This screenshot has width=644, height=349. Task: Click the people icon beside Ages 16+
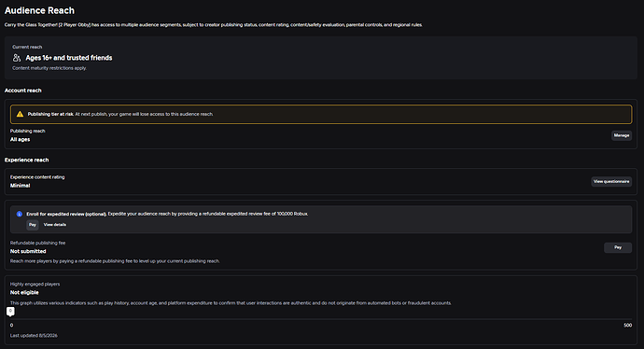(x=17, y=58)
